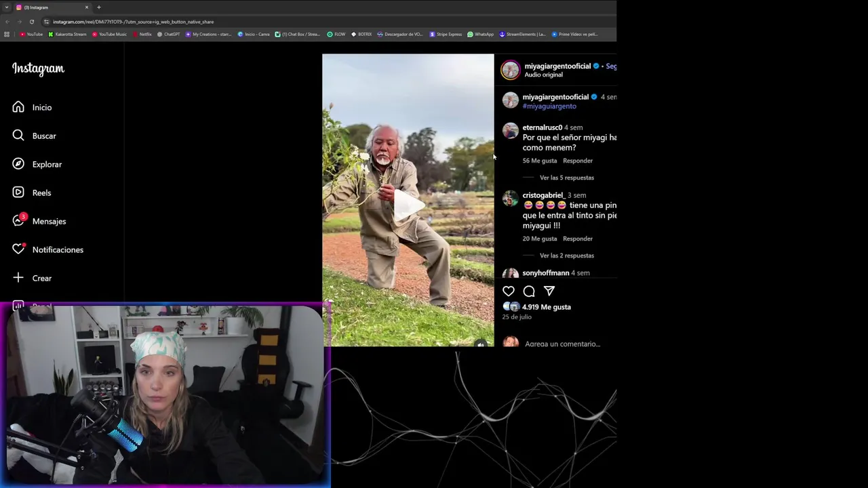This screenshot has width=868, height=488.
Task: Open FLOW bookmark
Action: coord(336,34)
